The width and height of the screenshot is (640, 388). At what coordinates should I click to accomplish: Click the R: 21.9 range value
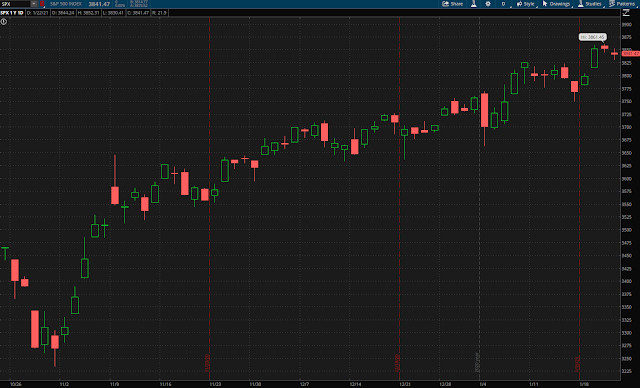[159, 13]
